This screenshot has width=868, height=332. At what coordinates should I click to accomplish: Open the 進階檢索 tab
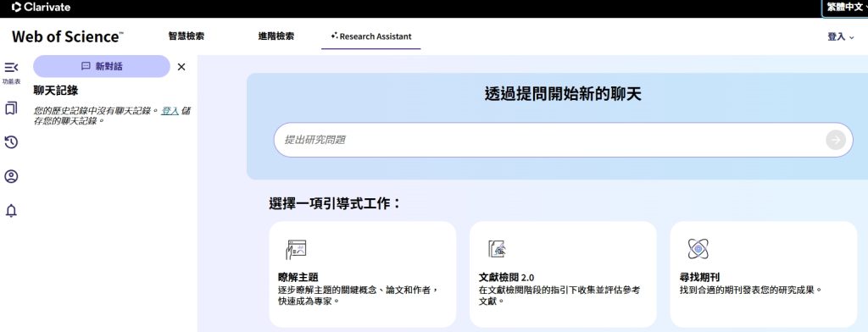275,36
